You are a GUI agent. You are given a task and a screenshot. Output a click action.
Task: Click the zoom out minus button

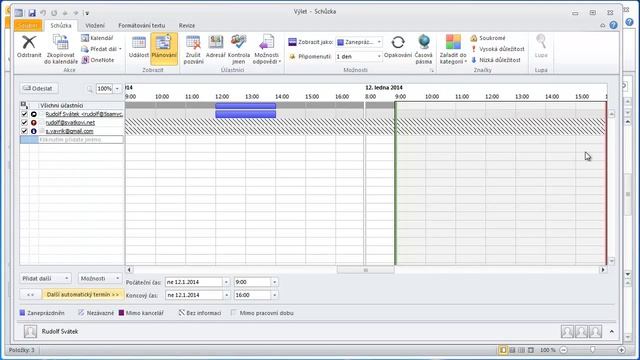[x=563, y=350]
